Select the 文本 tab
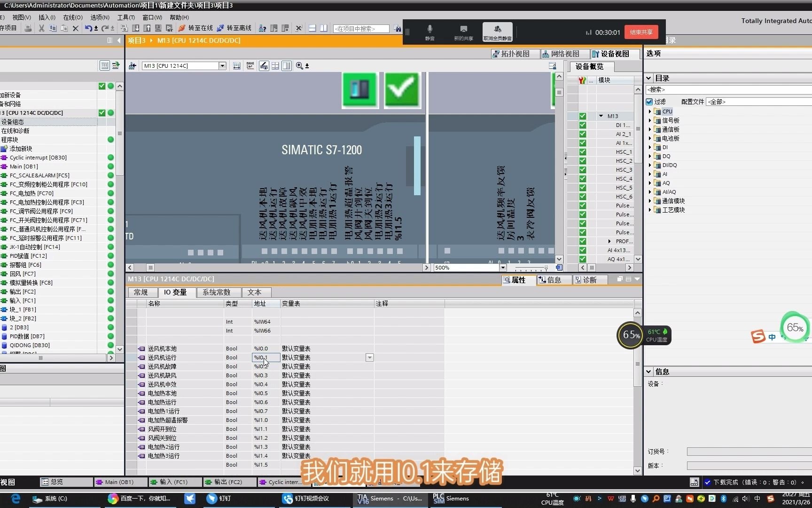This screenshot has width=812, height=508. (x=256, y=293)
